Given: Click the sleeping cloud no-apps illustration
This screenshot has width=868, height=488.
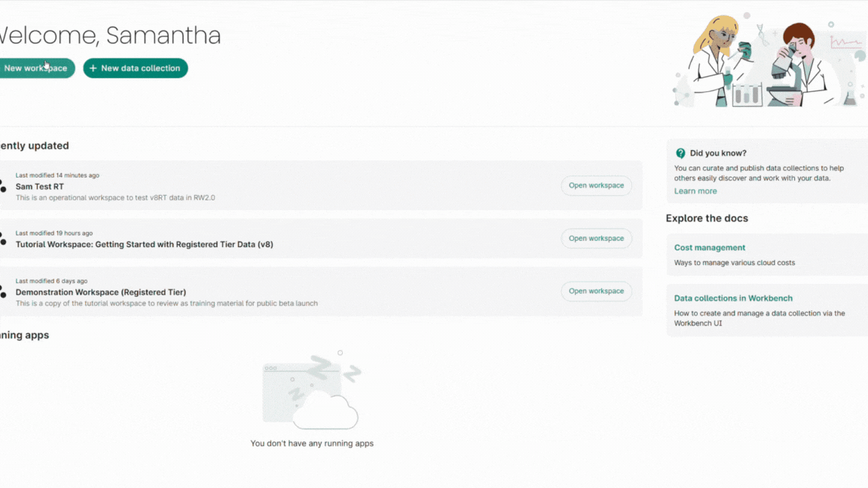Looking at the screenshot, I should 312,390.
